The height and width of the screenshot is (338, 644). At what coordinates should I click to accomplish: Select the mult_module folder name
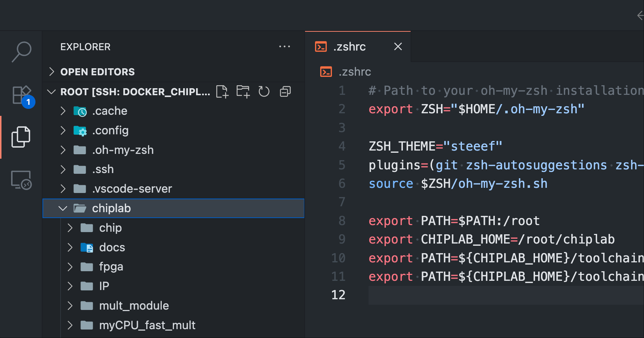click(x=134, y=306)
